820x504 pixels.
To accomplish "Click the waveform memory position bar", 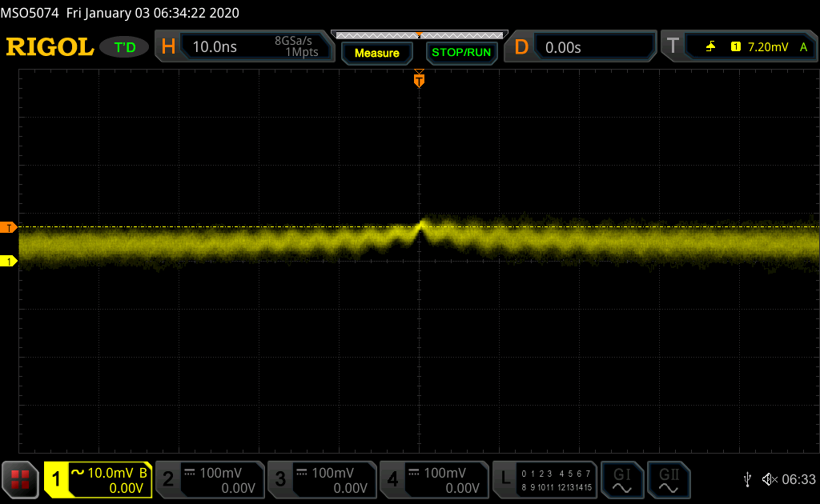I will tap(420, 35).
